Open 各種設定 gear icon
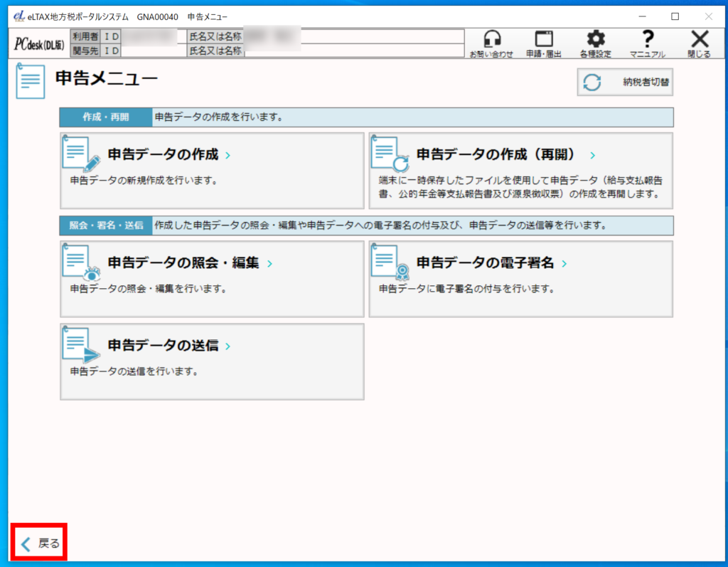Viewport: 728px width, 567px height. click(595, 40)
